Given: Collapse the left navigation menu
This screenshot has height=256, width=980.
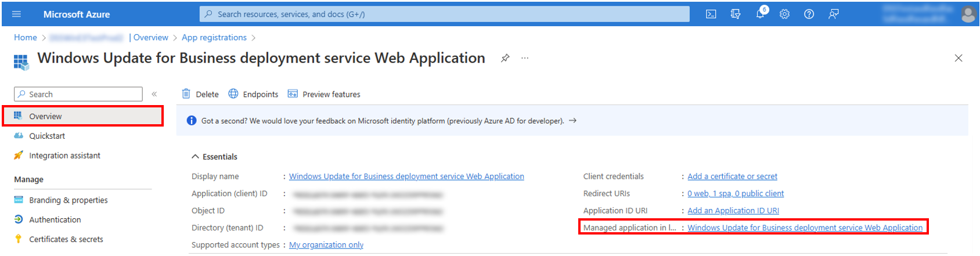Looking at the screenshot, I should click(154, 94).
